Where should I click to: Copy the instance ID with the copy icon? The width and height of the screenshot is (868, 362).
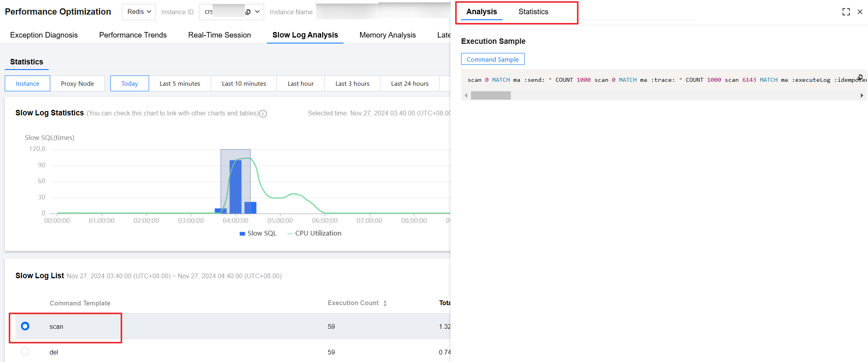248,12
